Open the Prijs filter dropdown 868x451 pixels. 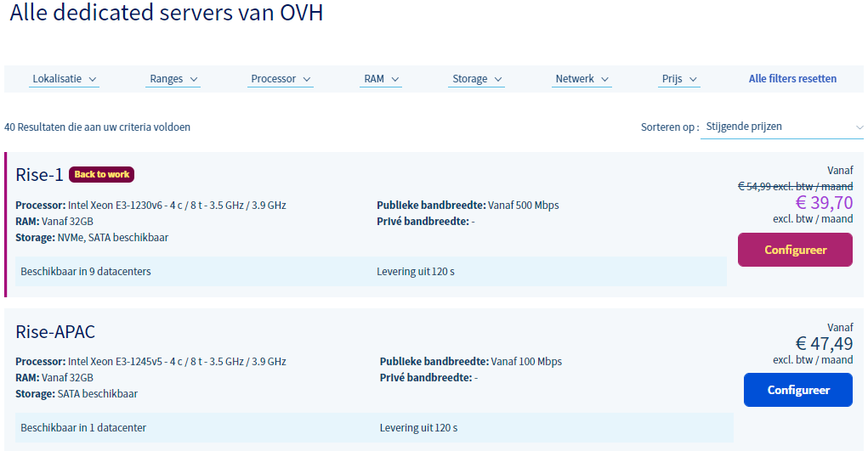pos(679,79)
